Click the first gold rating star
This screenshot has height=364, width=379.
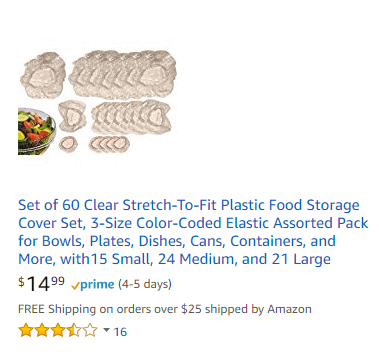pos(25,331)
